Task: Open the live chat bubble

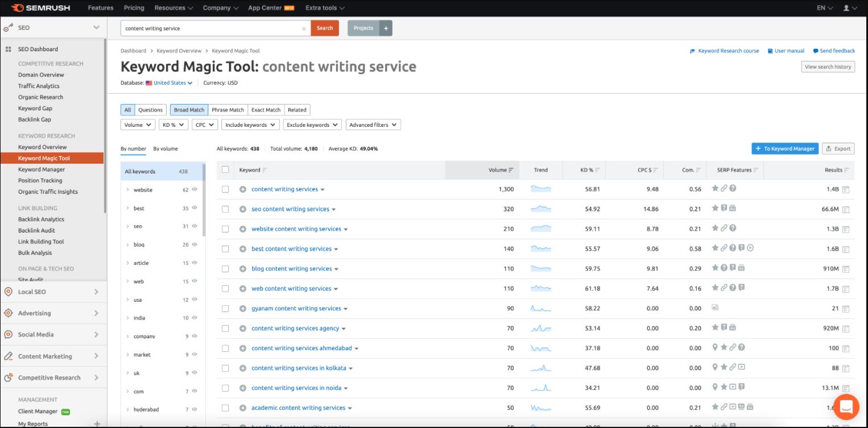Action: pyautogui.click(x=846, y=407)
